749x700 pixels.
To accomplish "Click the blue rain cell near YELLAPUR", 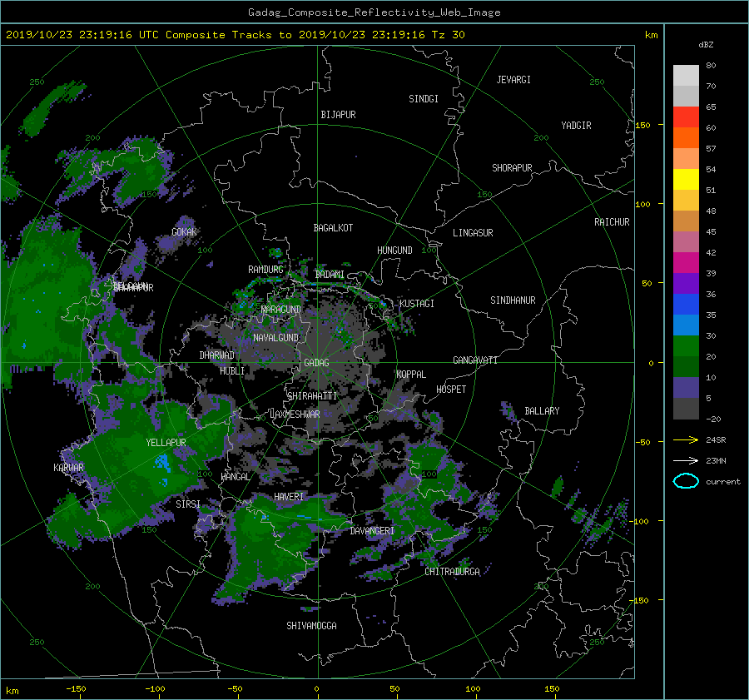I will pos(161,463).
